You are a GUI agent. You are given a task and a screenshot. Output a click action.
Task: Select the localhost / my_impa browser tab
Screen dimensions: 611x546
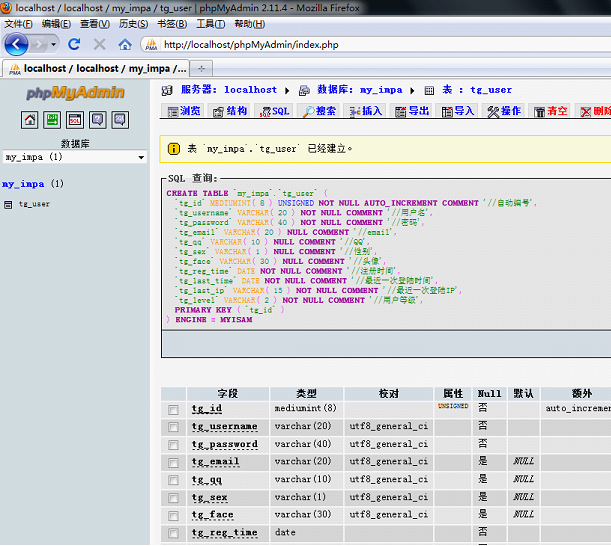pyautogui.click(x=96, y=69)
